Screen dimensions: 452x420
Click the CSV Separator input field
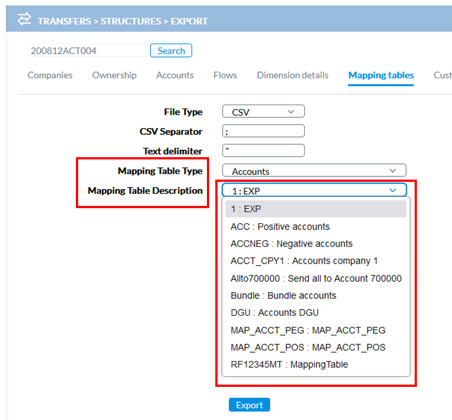pyautogui.click(x=263, y=131)
